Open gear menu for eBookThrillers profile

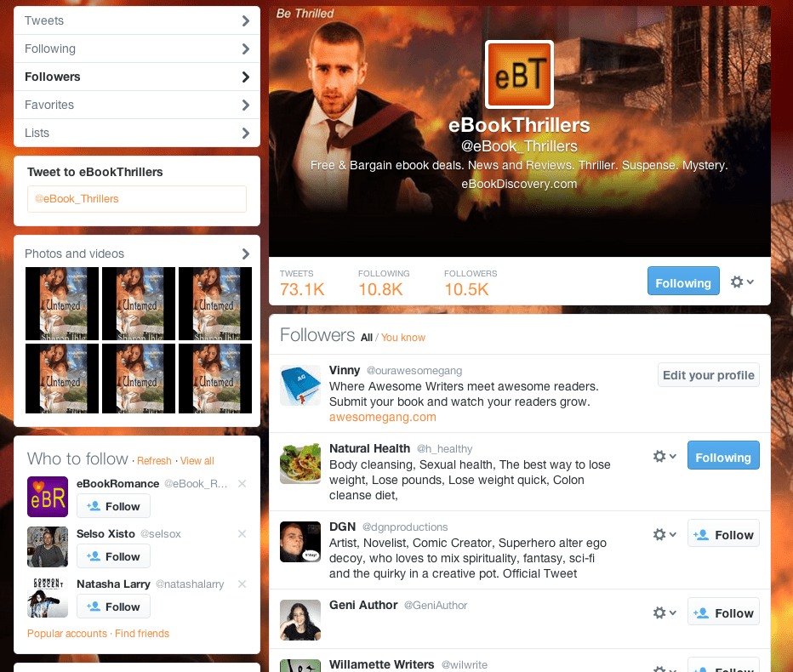click(x=742, y=282)
